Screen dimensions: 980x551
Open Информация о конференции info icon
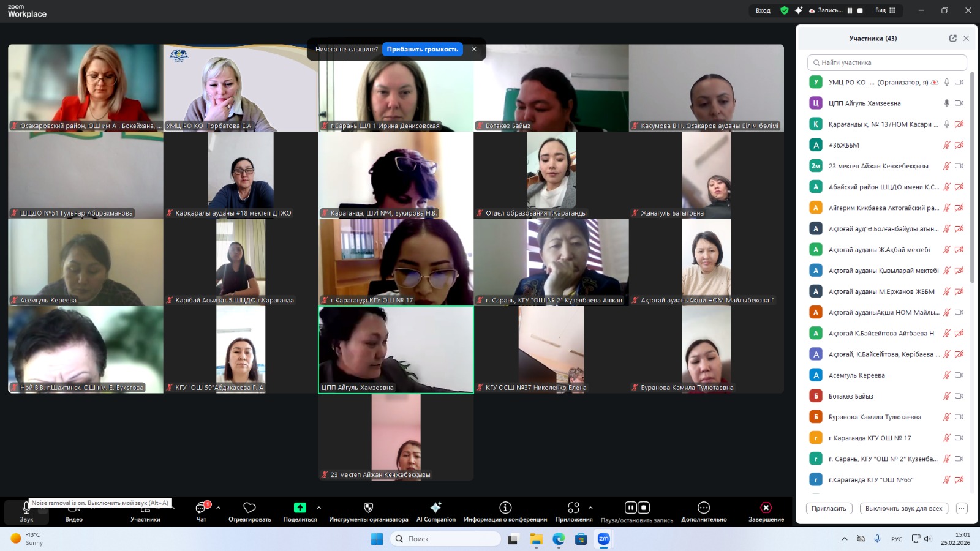pos(505,508)
